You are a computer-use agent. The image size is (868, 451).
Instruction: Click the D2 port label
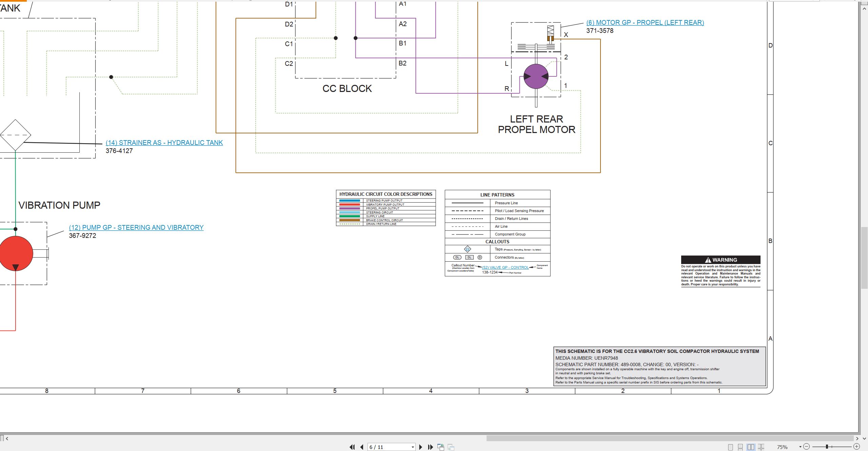click(x=289, y=24)
